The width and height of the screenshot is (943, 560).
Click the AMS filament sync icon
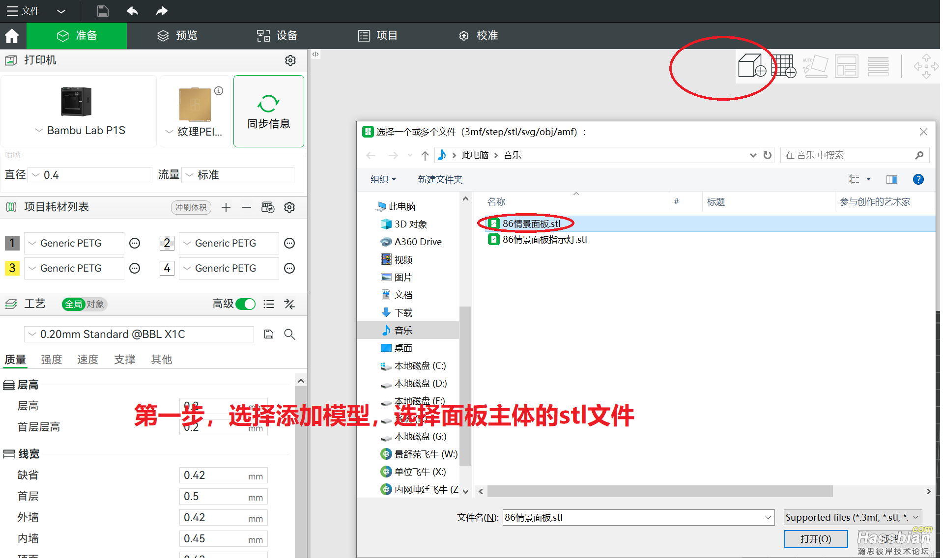(268, 207)
